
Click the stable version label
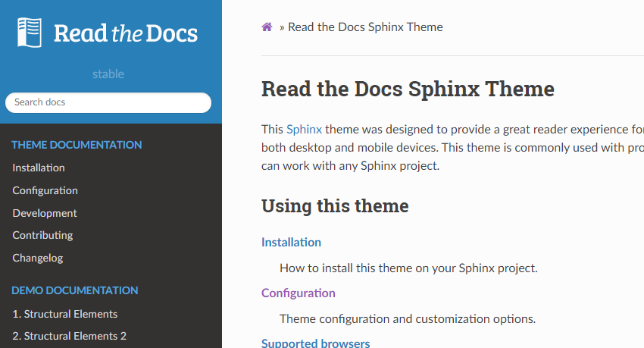108,74
